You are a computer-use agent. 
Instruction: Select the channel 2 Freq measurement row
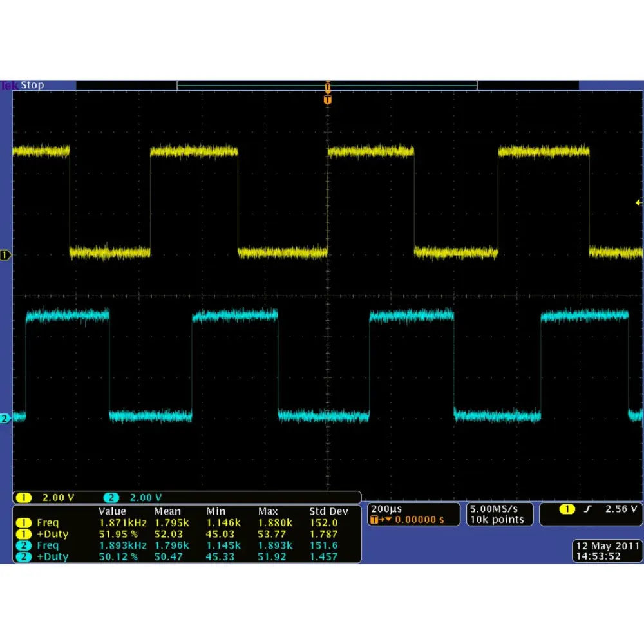(48, 545)
